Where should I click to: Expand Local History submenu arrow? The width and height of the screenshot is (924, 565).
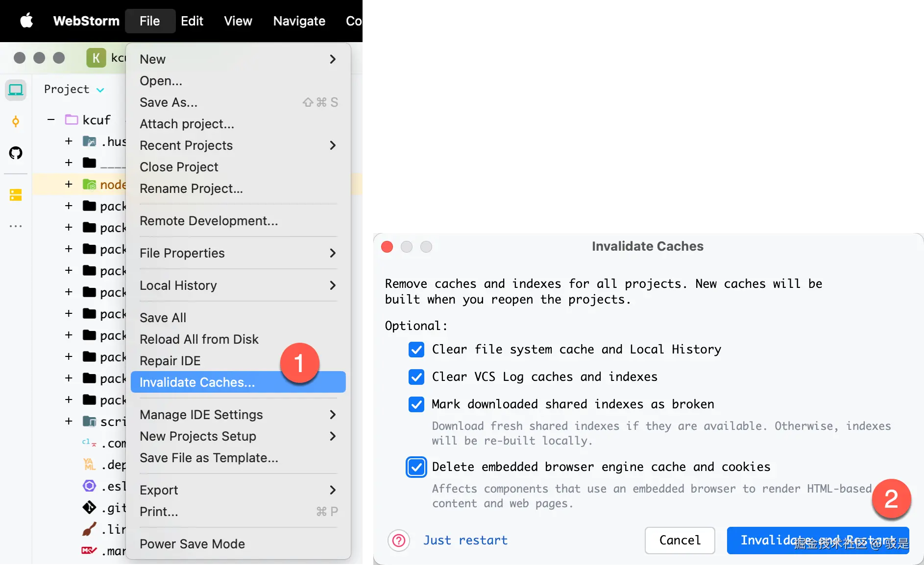[333, 285]
